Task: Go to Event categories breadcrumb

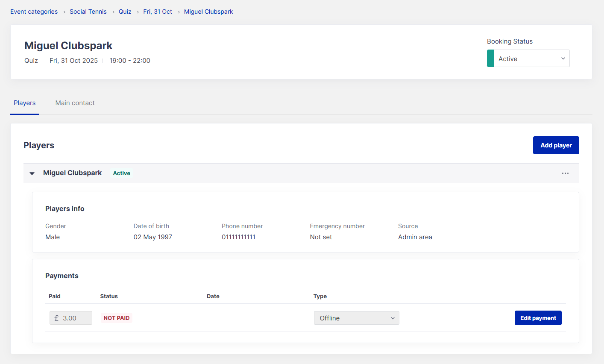Action: click(34, 12)
